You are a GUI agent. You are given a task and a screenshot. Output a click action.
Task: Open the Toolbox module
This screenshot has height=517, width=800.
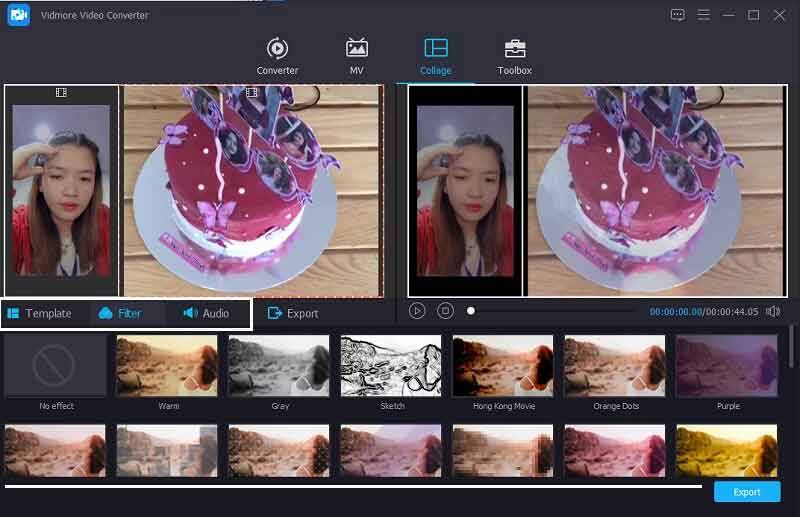click(x=514, y=56)
